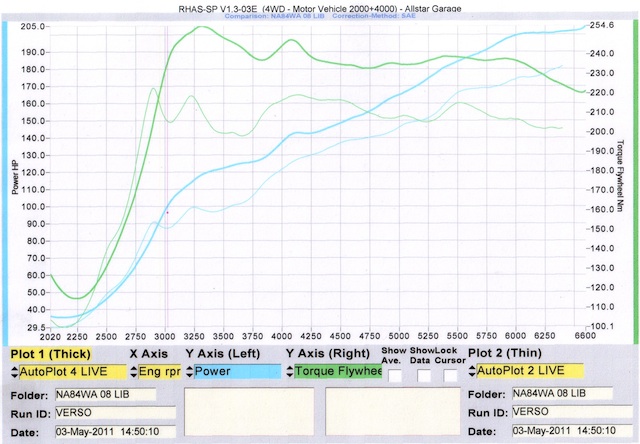Click the Y Axis (Right) heading label
Viewport: 640px width, 444px height.
coord(328,353)
